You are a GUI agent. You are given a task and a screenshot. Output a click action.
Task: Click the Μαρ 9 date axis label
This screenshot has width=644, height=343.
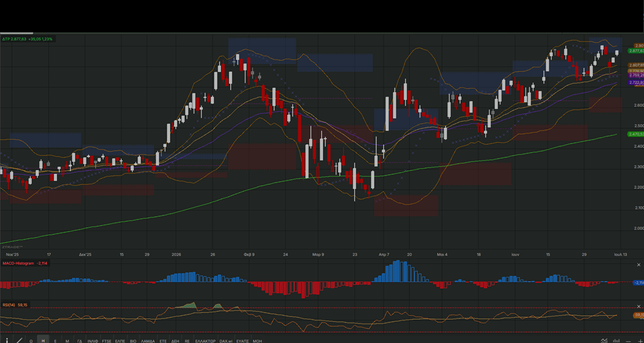coord(318,254)
